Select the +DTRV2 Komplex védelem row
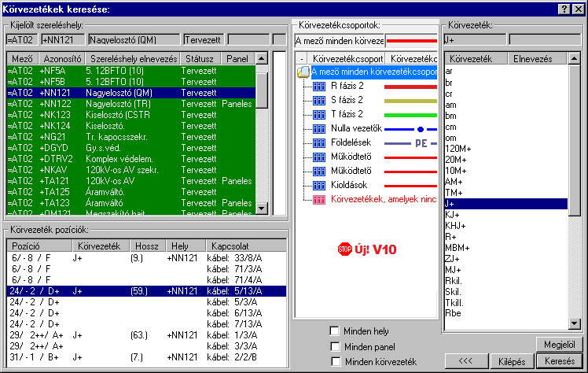The width and height of the screenshot is (588, 373). click(131, 159)
